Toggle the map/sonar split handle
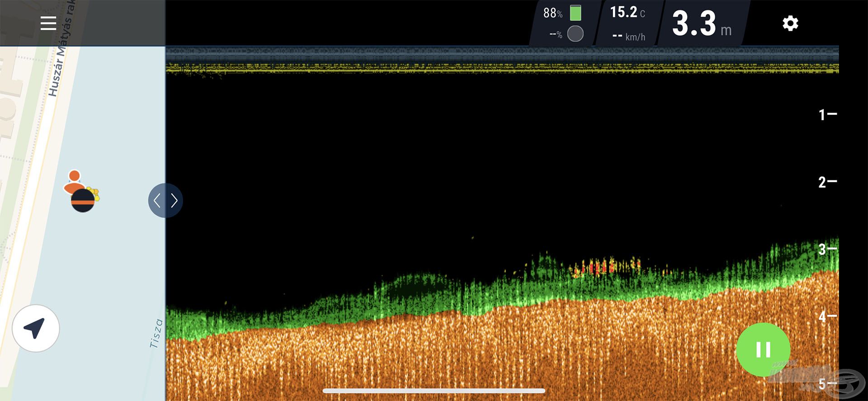 (165, 200)
